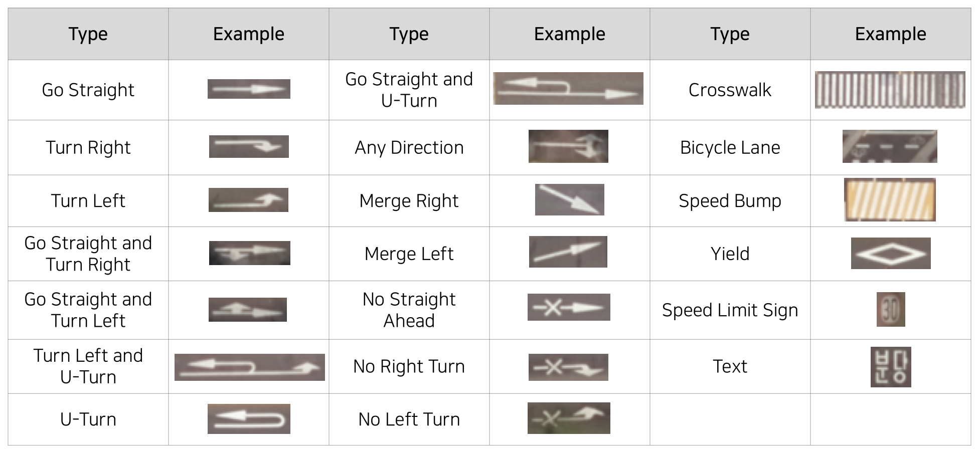The height and width of the screenshot is (455, 980).
Task: Click the first Type column header
Action: (88, 34)
